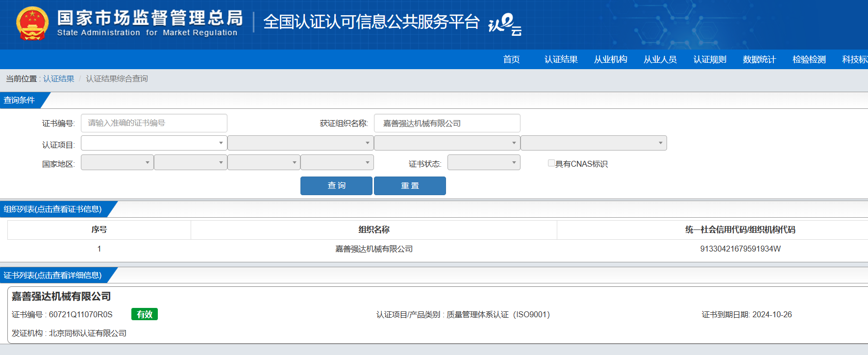Click the 序号 column header
The height and width of the screenshot is (355, 868).
[99, 229]
